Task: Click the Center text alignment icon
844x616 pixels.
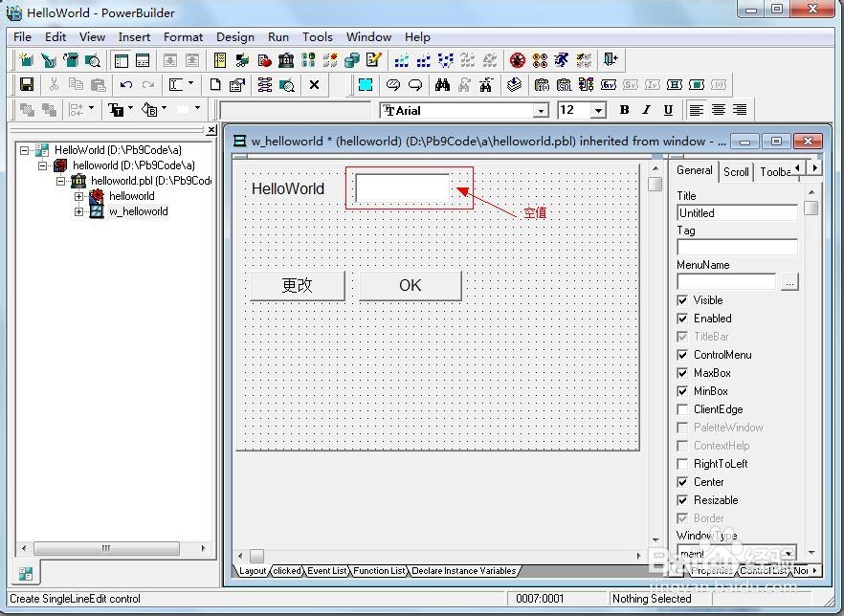Action: tap(718, 110)
